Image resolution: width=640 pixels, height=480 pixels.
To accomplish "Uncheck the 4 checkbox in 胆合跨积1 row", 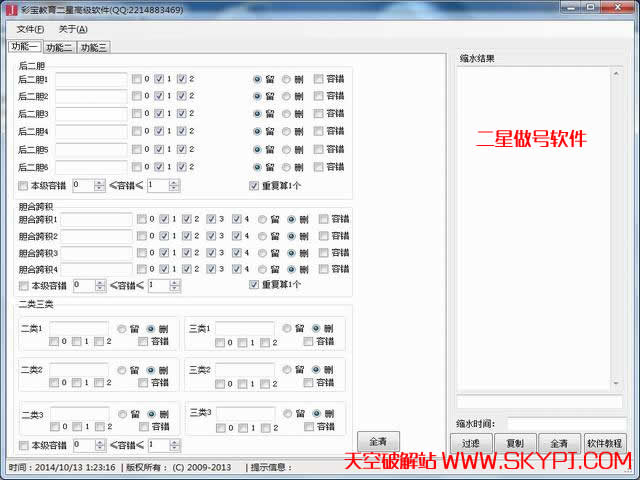I will tap(237, 219).
